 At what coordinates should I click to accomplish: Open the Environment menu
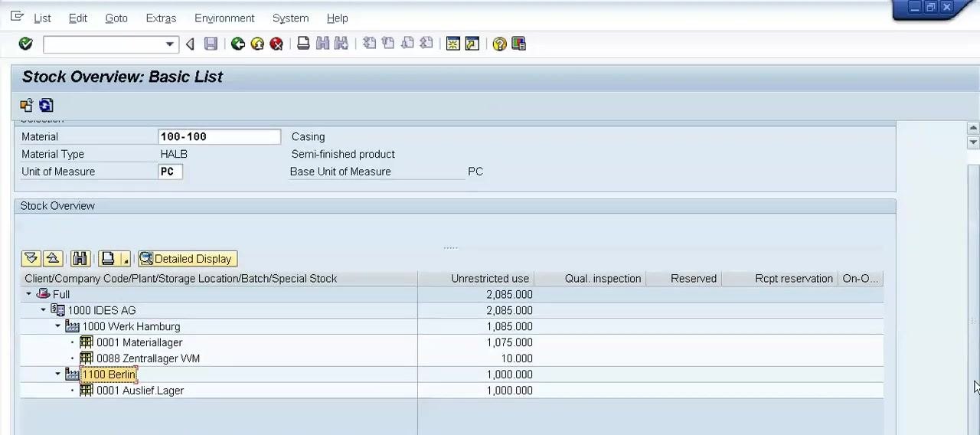click(x=224, y=18)
